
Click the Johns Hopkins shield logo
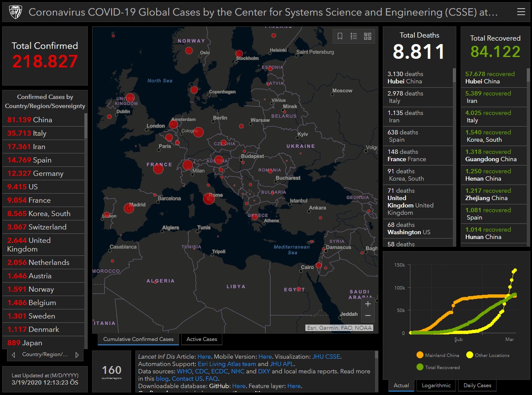point(15,12)
